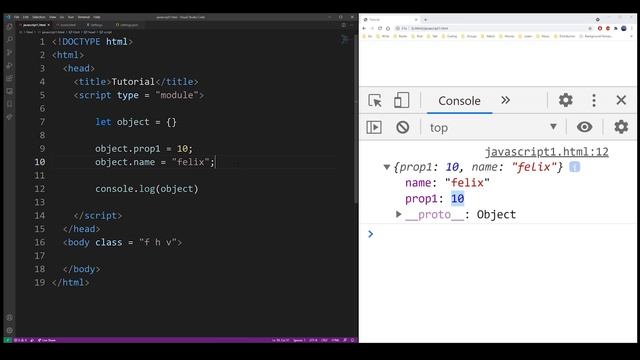Image resolution: width=640 pixels, height=360 pixels.
Task: Switch to the Settings editor tab
Action: [x=95, y=25]
